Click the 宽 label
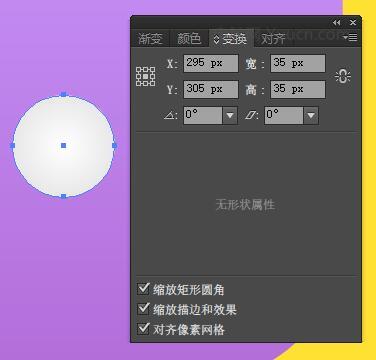376x360 pixels. [x=251, y=63]
